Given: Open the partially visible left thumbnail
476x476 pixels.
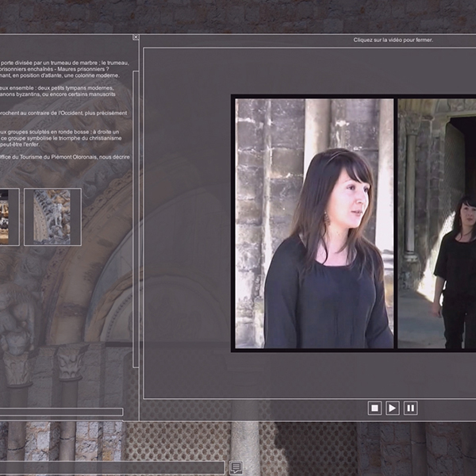Looking at the screenshot, I should [x=9, y=217].
